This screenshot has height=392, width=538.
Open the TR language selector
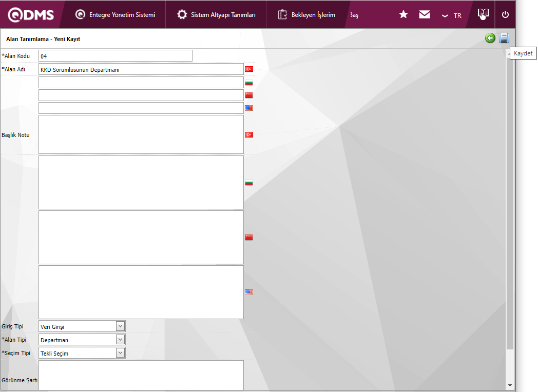[x=452, y=15]
